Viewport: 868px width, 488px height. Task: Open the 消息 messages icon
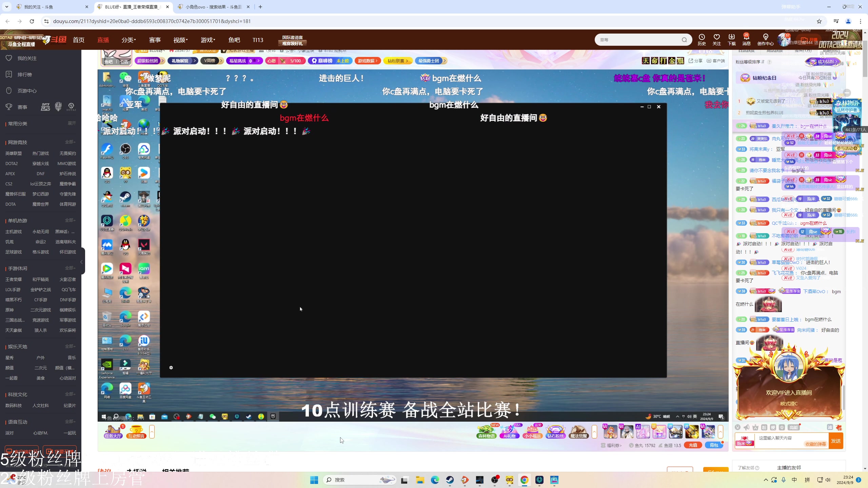[x=746, y=39]
